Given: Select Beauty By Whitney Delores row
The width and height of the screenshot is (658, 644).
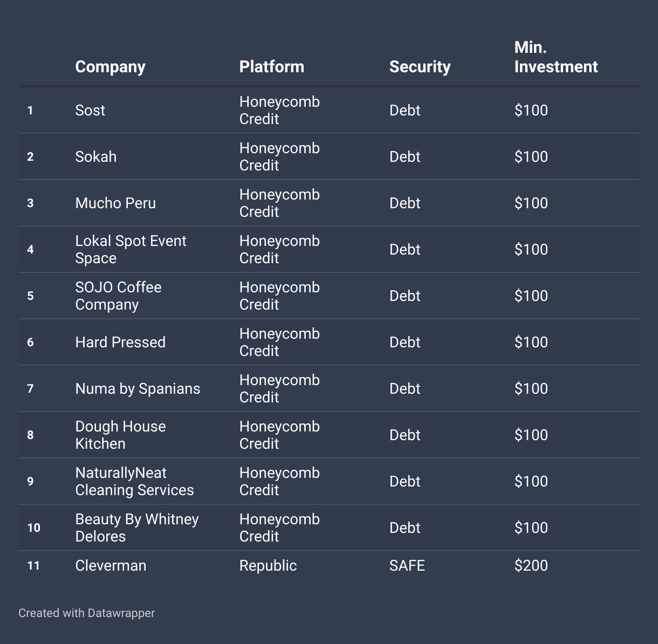Looking at the screenshot, I should (x=329, y=527).
